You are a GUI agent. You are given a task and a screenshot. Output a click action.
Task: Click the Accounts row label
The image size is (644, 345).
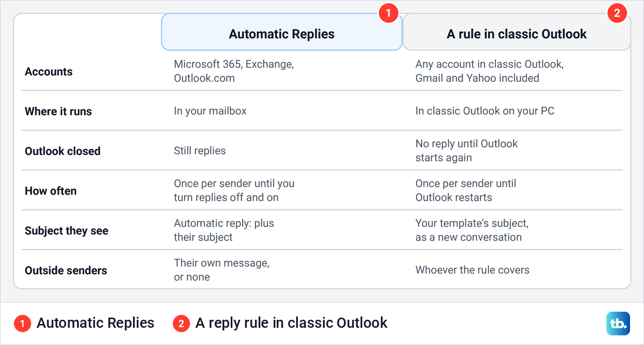coord(49,71)
